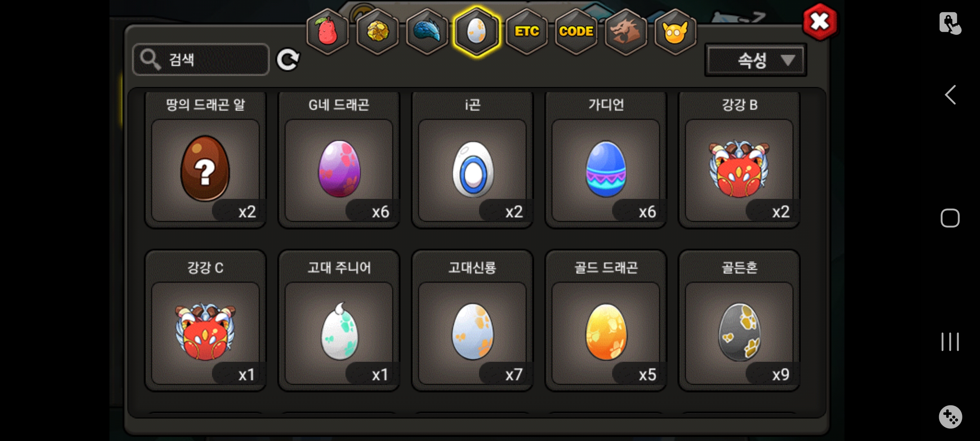Open the CODE category tab
980x441 pixels.
click(x=576, y=31)
